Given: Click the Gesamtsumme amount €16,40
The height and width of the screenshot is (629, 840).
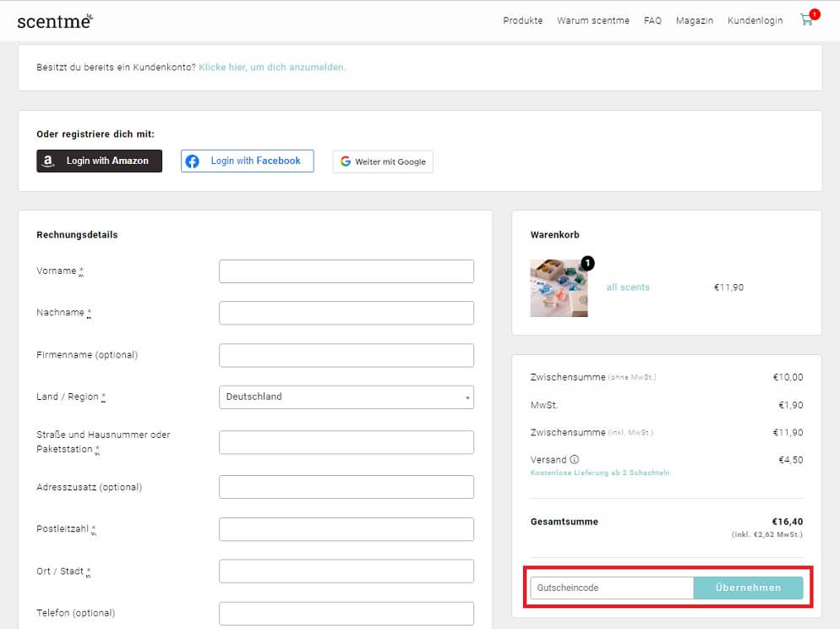Looking at the screenshot, I should (x=787, y=522).
